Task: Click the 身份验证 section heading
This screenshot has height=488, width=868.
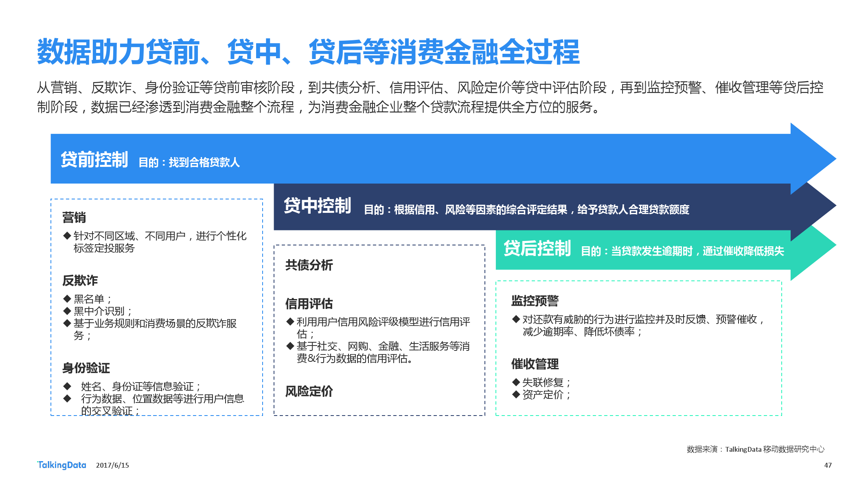Action: point(86,368)
